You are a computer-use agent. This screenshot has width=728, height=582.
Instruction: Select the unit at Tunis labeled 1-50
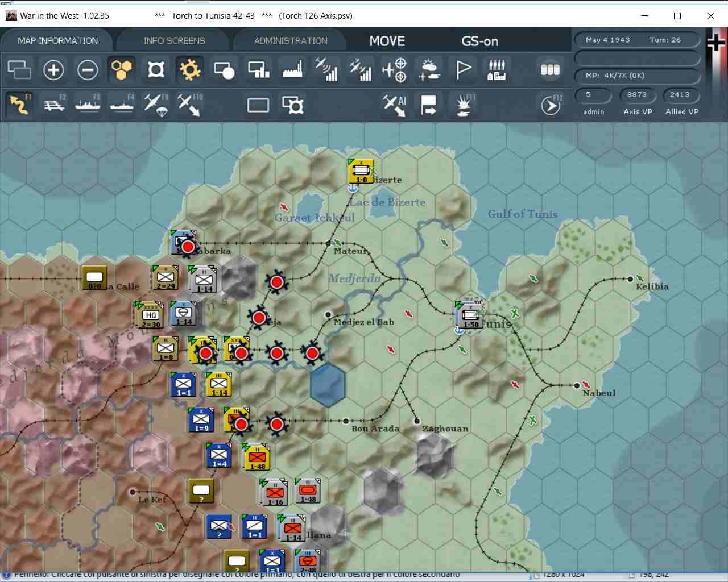coord(470,315)
